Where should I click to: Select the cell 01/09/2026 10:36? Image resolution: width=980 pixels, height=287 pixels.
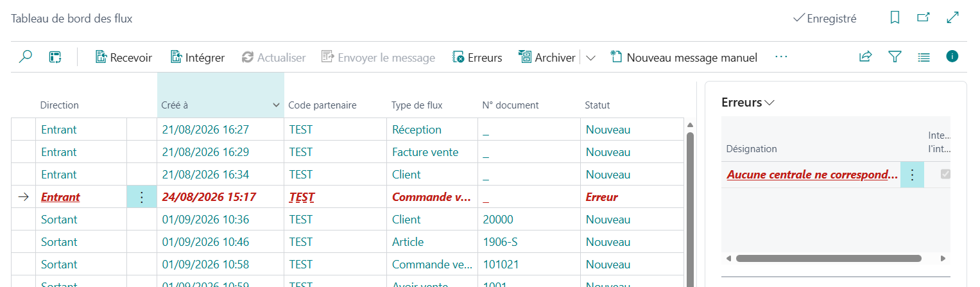coord(220,220)
